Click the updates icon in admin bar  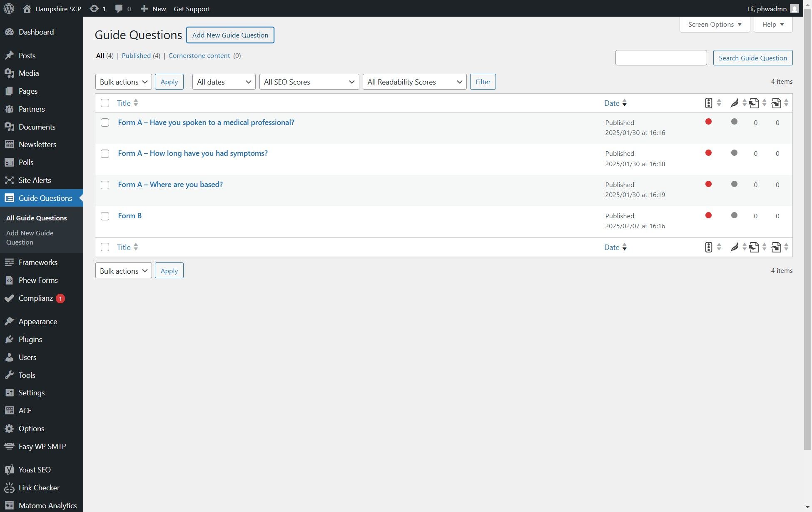click(95, 9)
